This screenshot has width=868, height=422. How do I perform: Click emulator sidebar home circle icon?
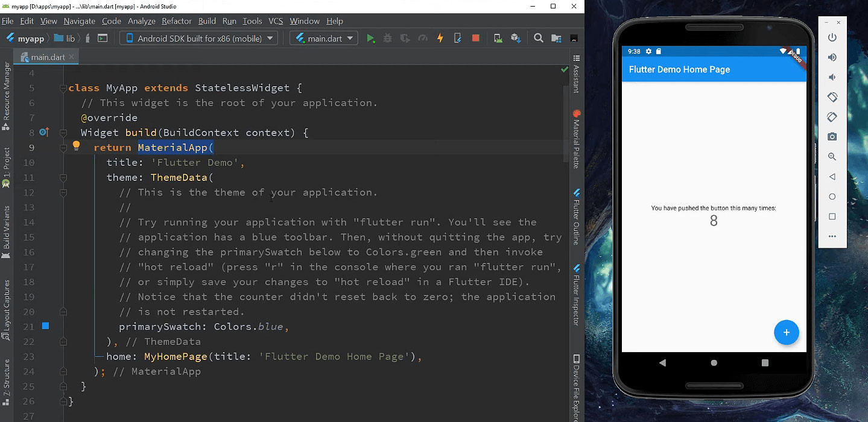click(832, 197)
